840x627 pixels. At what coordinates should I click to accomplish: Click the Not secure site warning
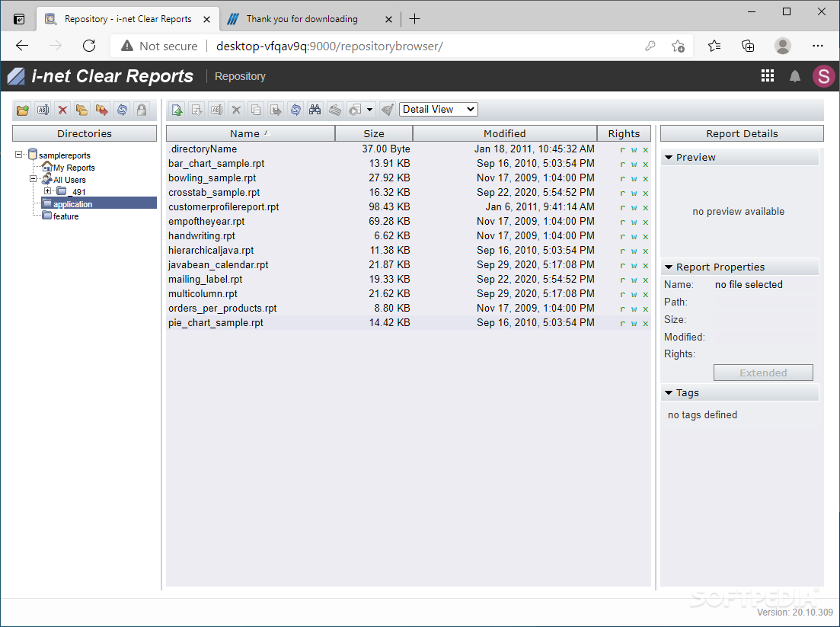pyautogui.click(x=159, y=46)
